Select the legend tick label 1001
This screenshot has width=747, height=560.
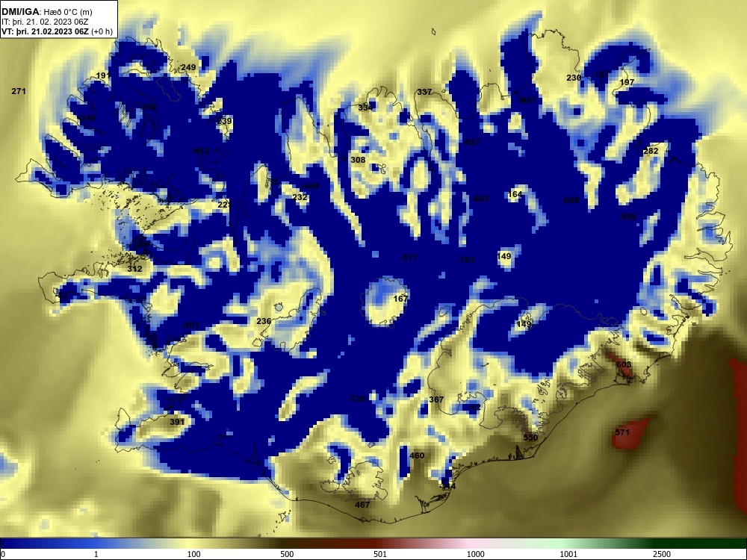click(568, 554)
